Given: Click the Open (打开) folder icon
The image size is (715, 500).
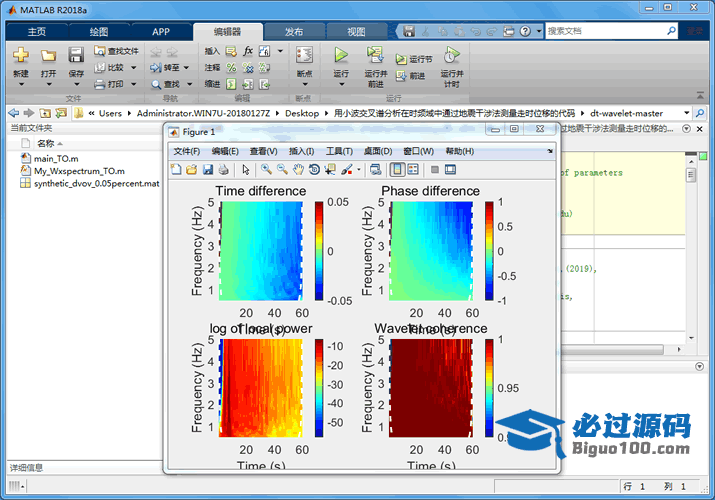Looking at the screenshot, I should pyautogui.click(x=48, y=55).
